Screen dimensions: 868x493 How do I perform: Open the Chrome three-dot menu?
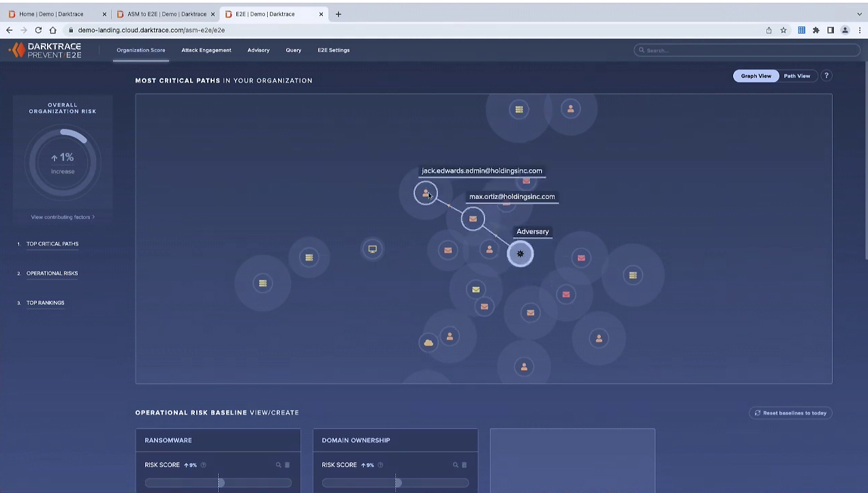tap(860, 30)
